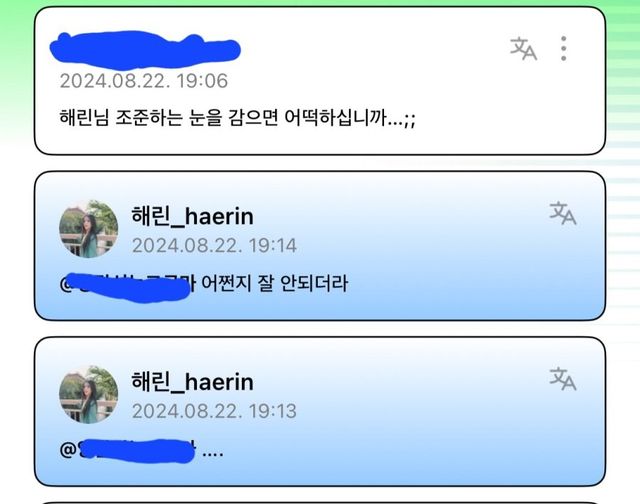Tap the reply text 어쩐지 잘 안되더라
This screenshot has width=640, height=504.
(x=275, y=283)
